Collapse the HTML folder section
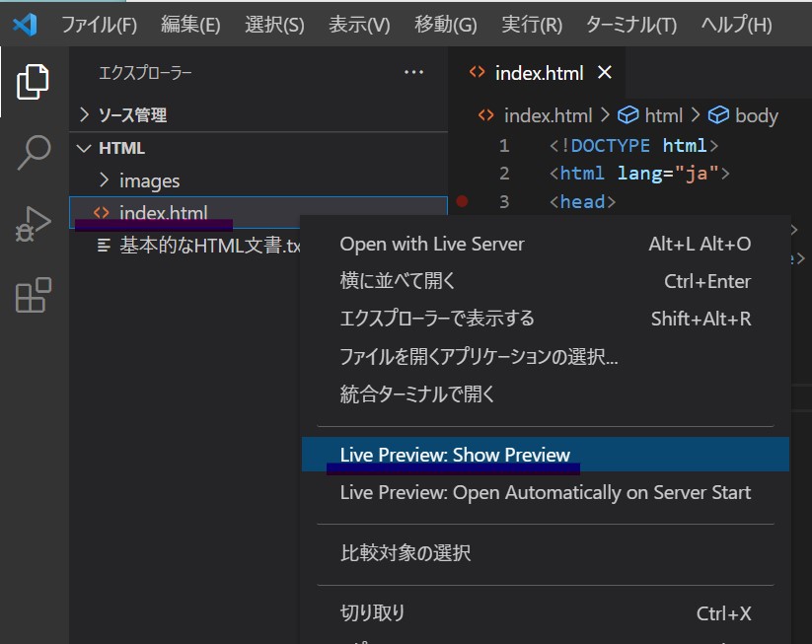The height and width of the screenshot is (644, 812). tap(121, 148)
